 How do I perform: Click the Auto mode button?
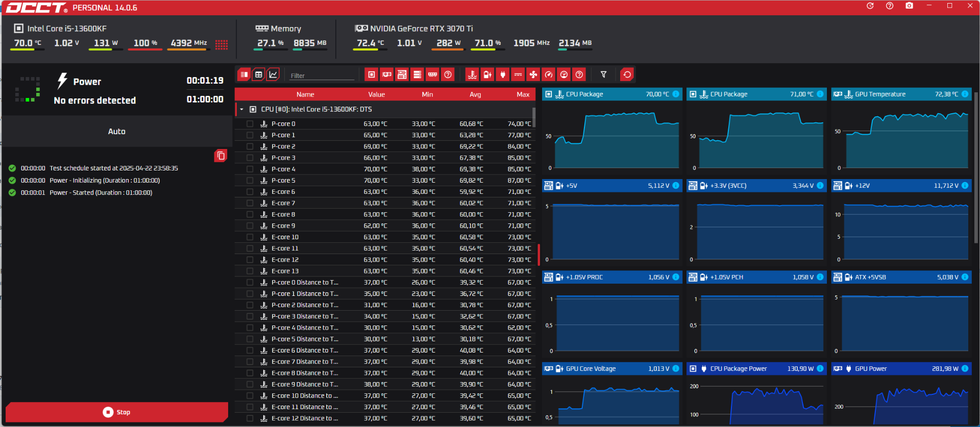117,132
